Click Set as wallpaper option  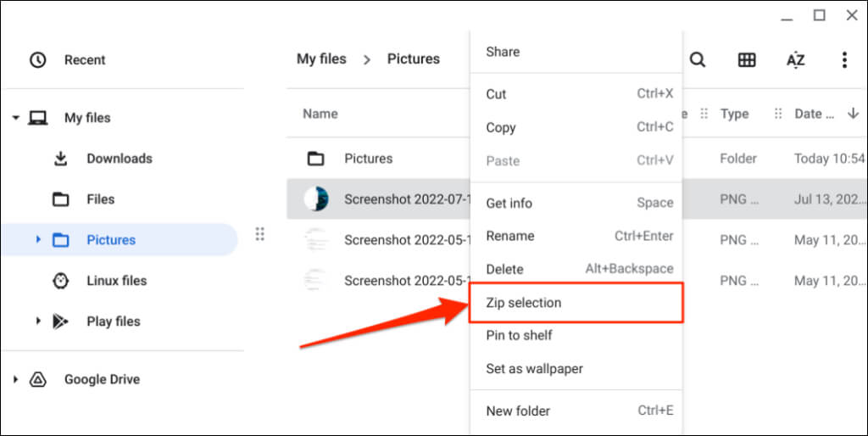(534, 369)
